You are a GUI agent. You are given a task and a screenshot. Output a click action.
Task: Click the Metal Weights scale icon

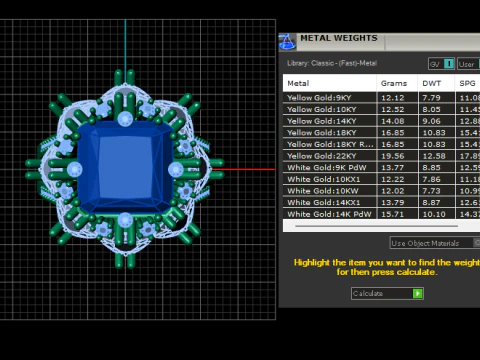[x=287, y=42]
